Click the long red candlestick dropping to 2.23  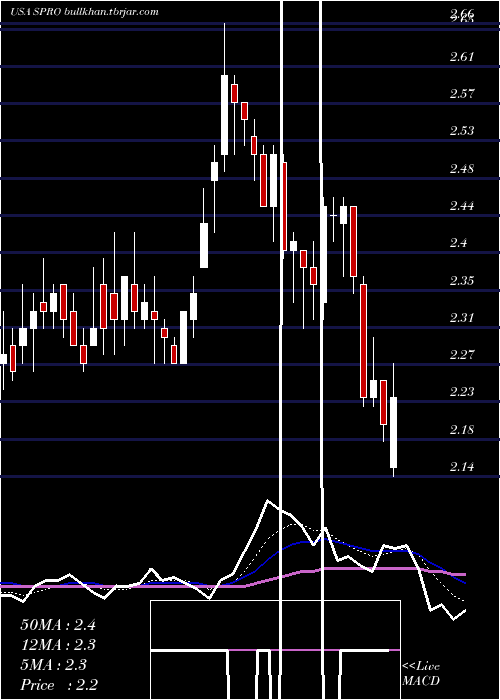363,341
